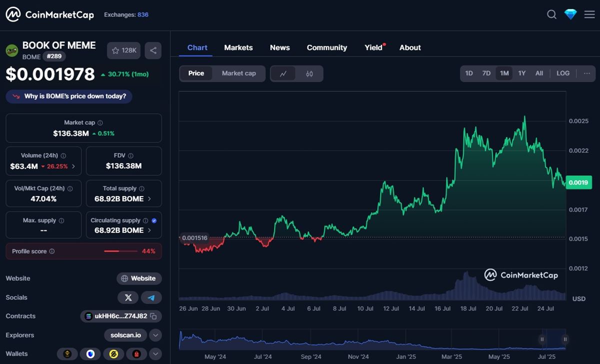
Task: Open the Chart tab
Action: tap(197, 47)
